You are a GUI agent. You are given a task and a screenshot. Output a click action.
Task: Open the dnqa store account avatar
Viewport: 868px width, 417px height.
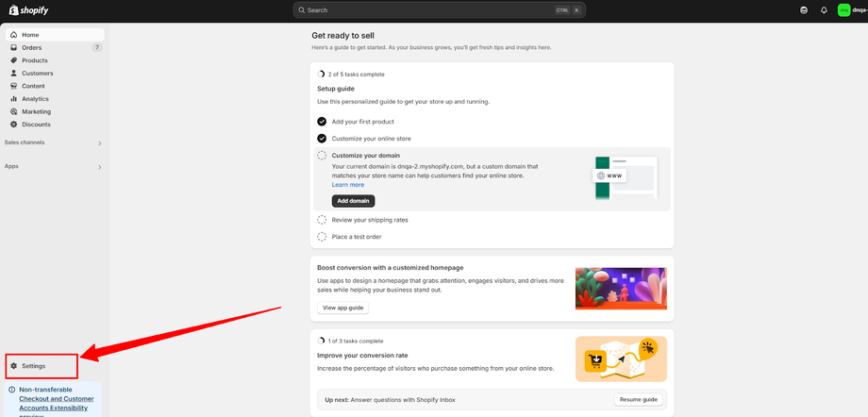[843, 10]
